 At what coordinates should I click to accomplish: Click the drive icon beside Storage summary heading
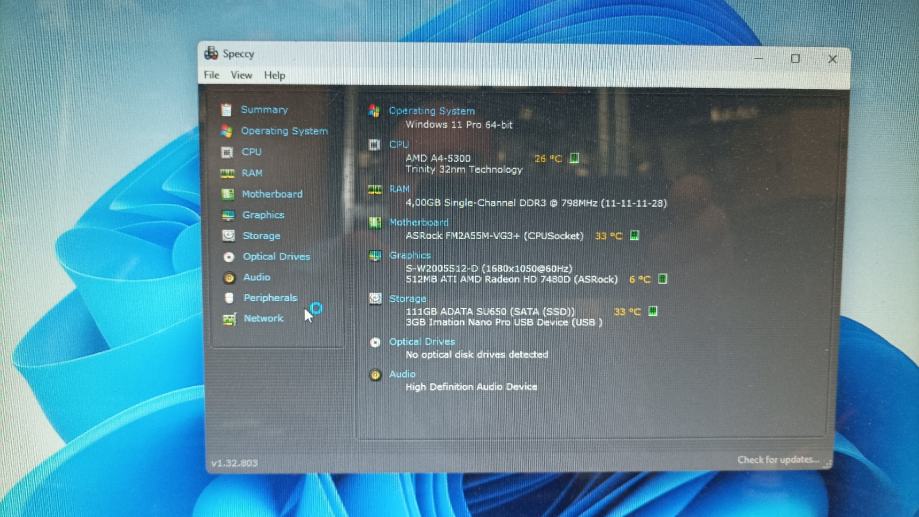375,298
